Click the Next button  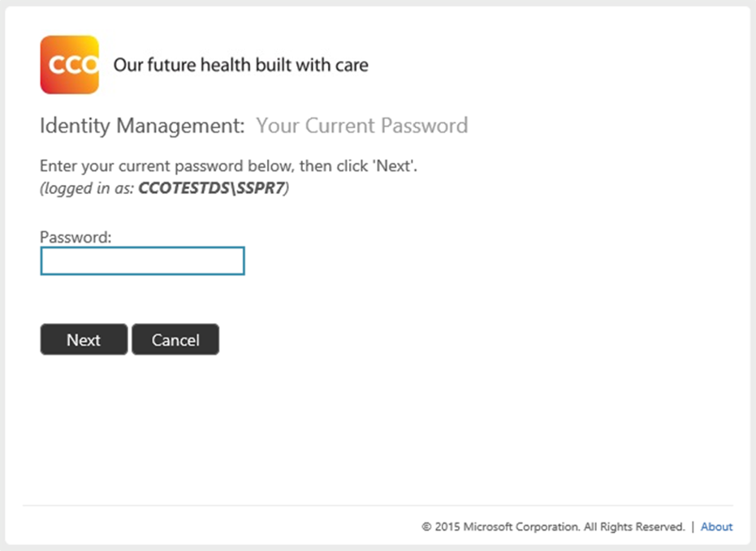tap(84, 339)
